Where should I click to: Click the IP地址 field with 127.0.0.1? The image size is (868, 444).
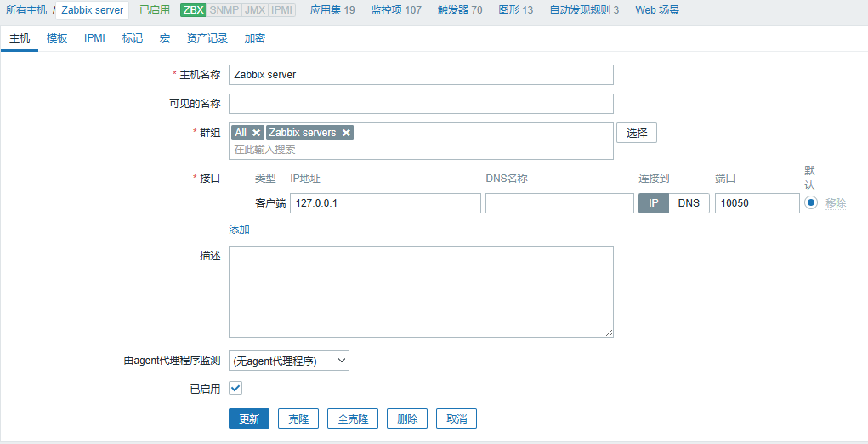point(385,203)
